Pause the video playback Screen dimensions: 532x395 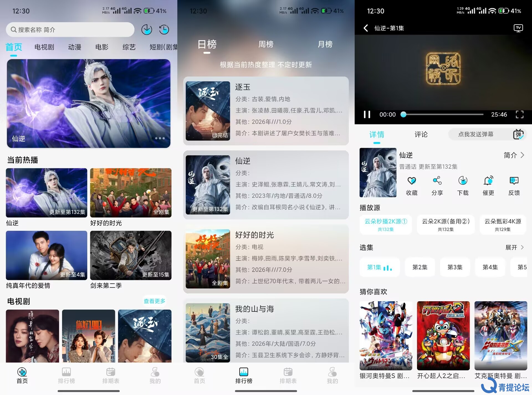pyautogui.click(x=367, y=114)
